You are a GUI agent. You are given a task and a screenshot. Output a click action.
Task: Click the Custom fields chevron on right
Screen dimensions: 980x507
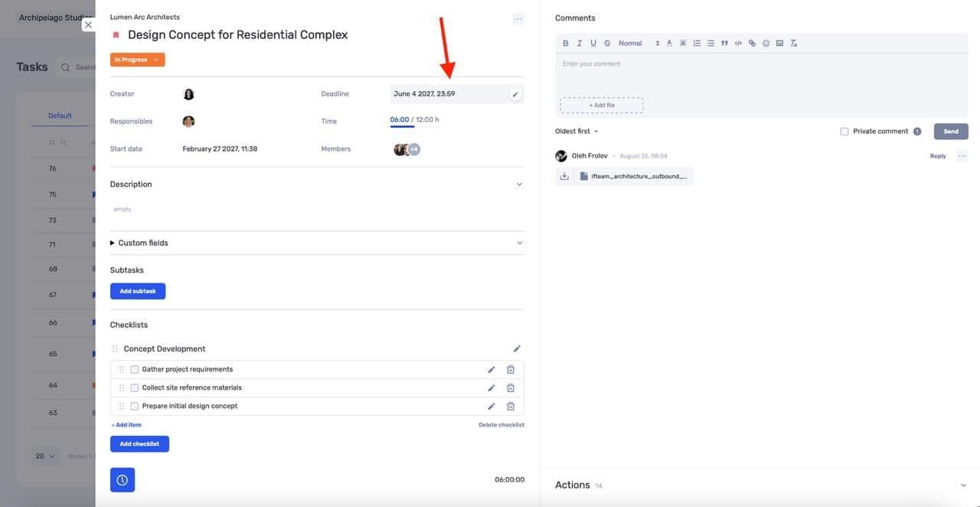(x=519, y=243)
